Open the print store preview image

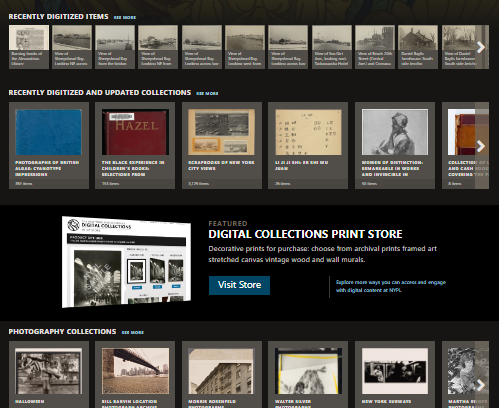(127, 262)
